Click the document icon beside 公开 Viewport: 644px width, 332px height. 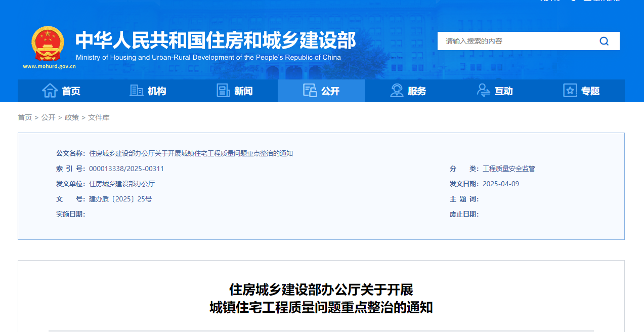point(310,91)
